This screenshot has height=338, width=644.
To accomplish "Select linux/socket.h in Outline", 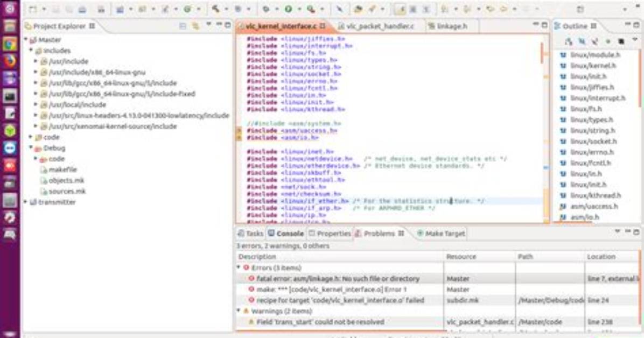I will [x=593, y=141].
